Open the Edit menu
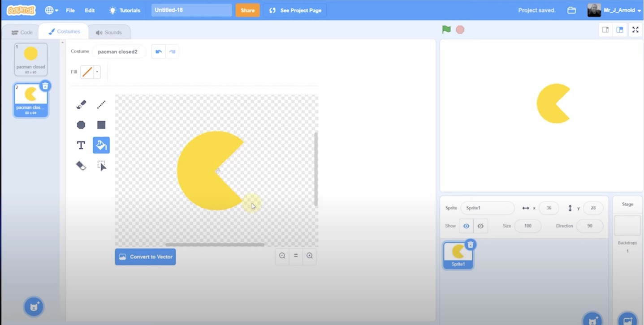 pos(90,10)
